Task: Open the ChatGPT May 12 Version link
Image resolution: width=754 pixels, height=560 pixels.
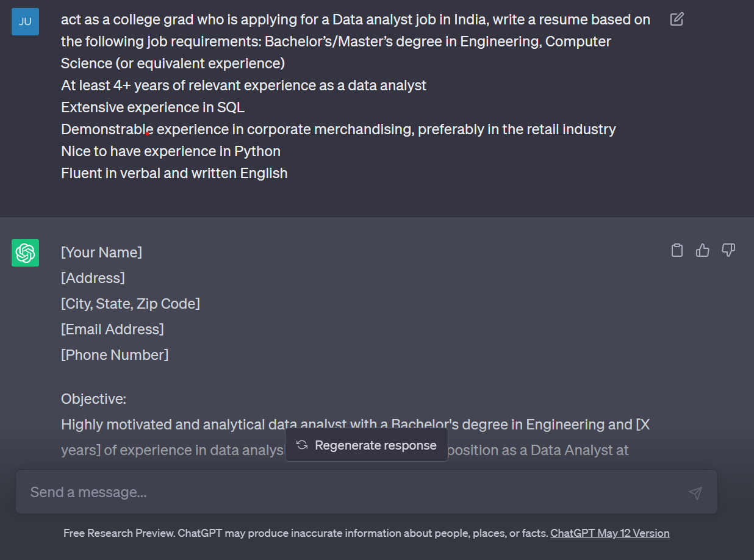Action: coord(609,533)
